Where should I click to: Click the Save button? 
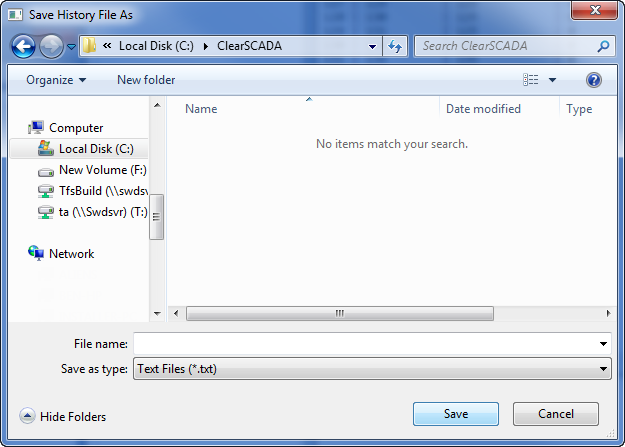click(456, 414)
